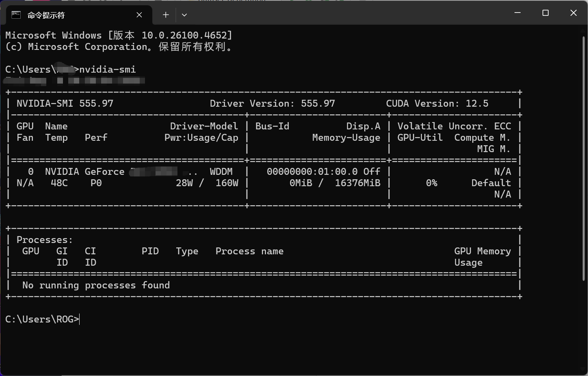Click the 'MIG M.' column header
This screenshot has width=588, height=376.
pos(494,149)
